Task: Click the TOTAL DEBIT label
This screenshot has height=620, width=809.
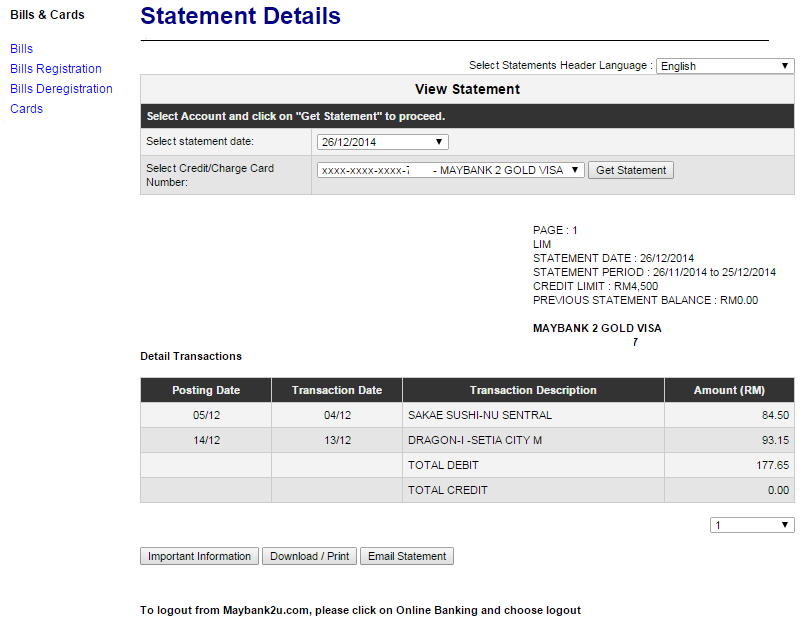Action: pyautogui.click(x=443, y=465)
